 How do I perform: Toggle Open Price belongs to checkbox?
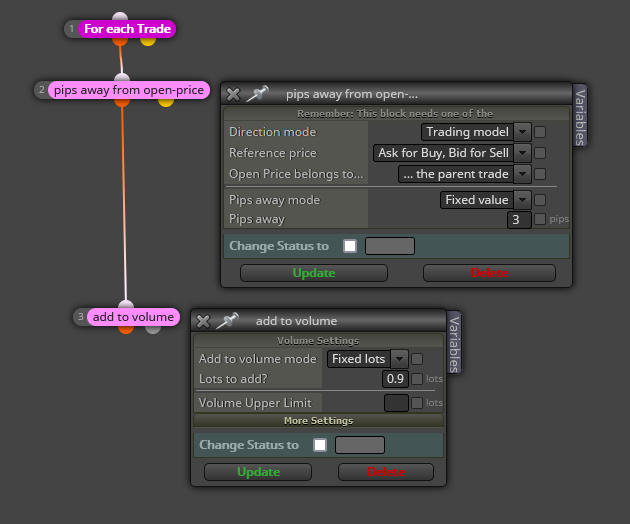(x=540, y=174)
